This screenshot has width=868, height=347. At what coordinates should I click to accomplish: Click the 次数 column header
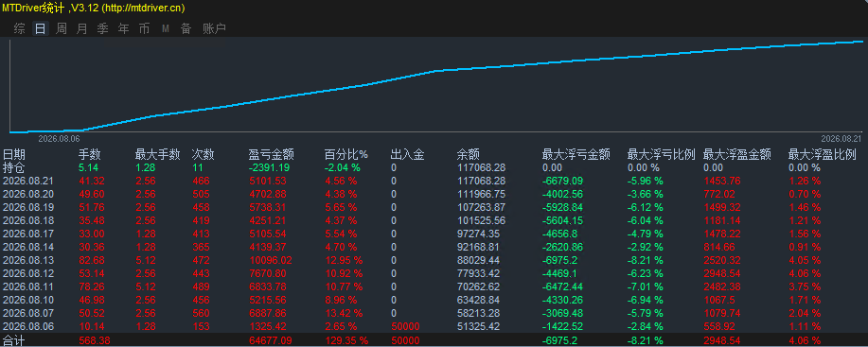click(x=203, y=154)
